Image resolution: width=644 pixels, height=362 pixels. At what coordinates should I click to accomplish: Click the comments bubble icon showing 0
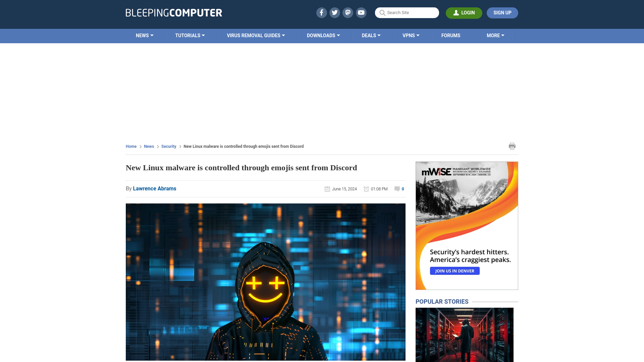[397, 189]
